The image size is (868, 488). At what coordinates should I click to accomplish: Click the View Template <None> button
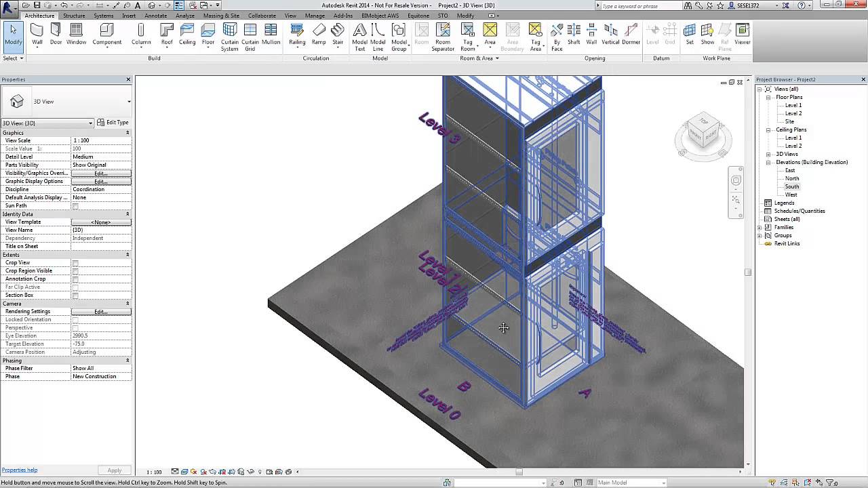[101, 222]
